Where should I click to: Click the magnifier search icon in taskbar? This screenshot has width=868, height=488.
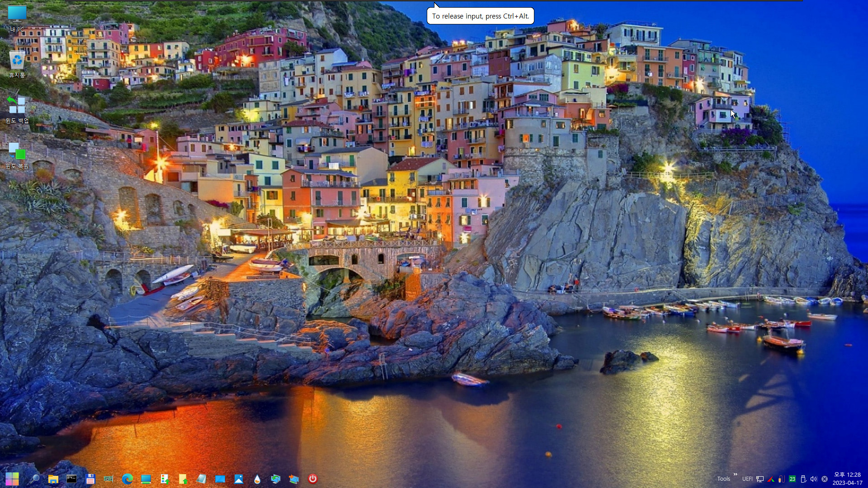click(34, 479)
